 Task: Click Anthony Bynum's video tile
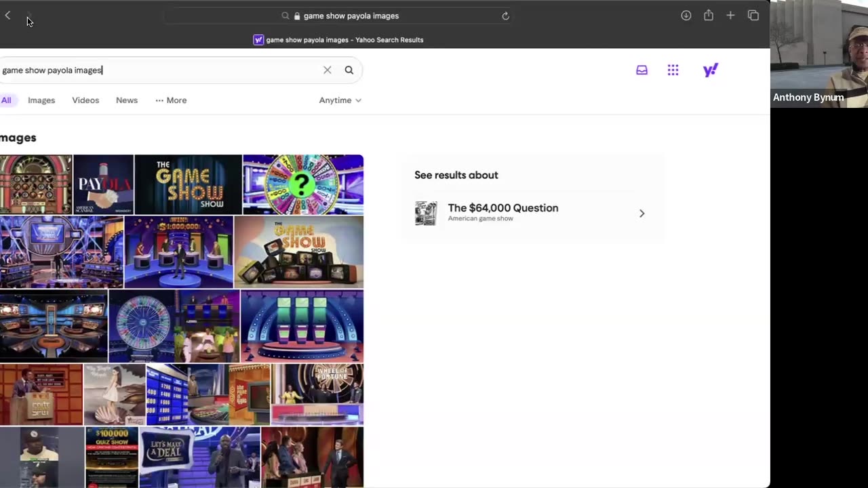pyautogui.click(x=819, y=54)
